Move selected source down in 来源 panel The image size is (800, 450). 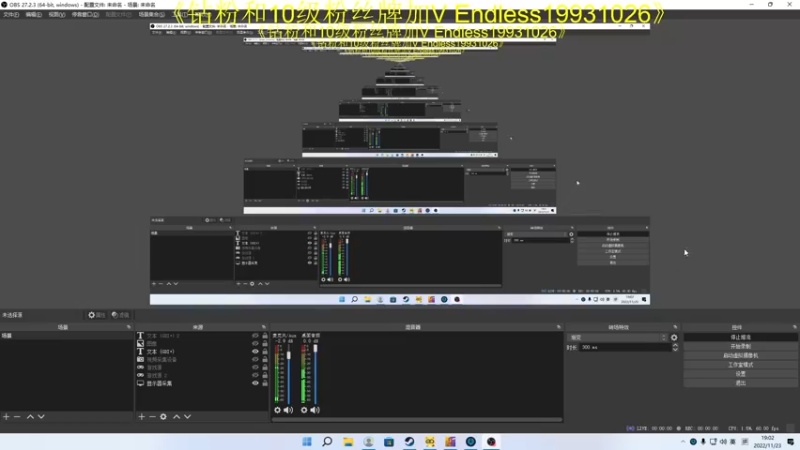(x=188, y=417)
